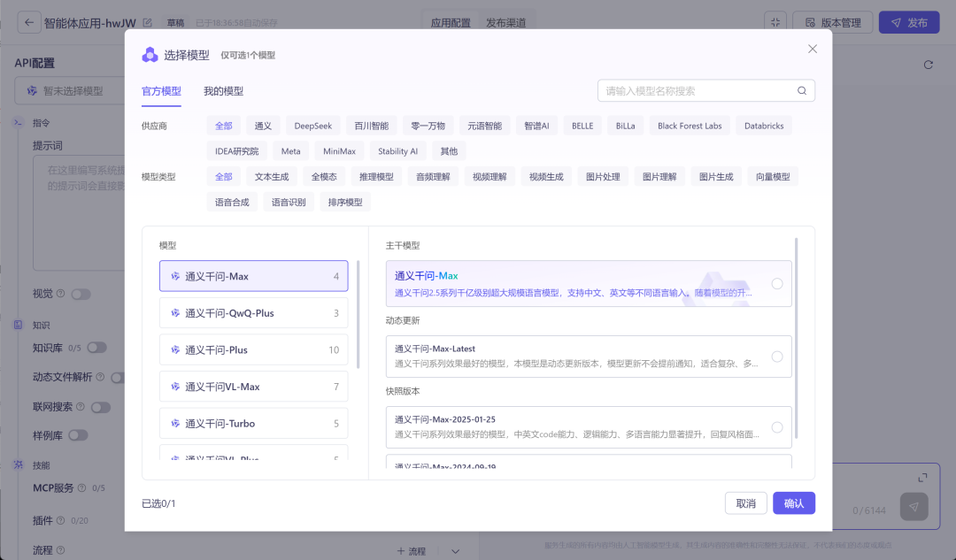
Task: Filter suppliers by 百川智能
Action: (x=371, y=126)
